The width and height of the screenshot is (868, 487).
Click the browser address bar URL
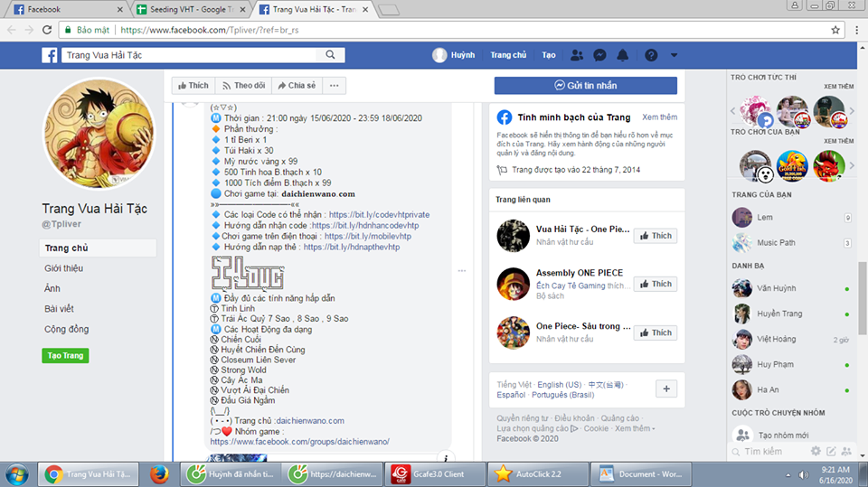coord(209,30)
